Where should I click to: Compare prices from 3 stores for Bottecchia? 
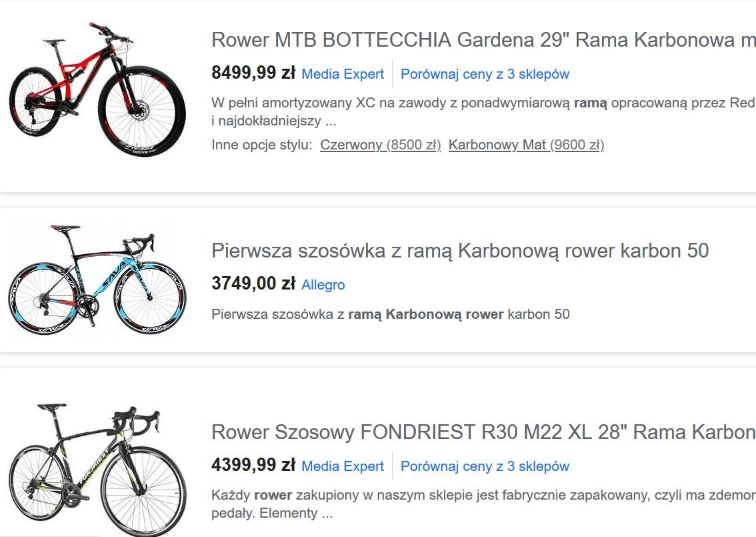point(485,74)
